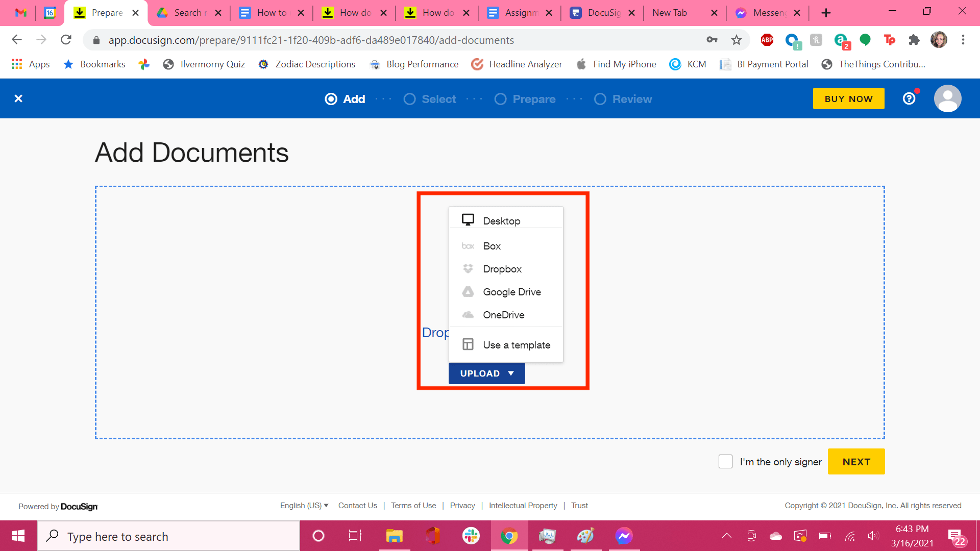Open the user profile avatar
This screenshot has height=551, width=980.
pyautogui.click(x=947, y=98)
